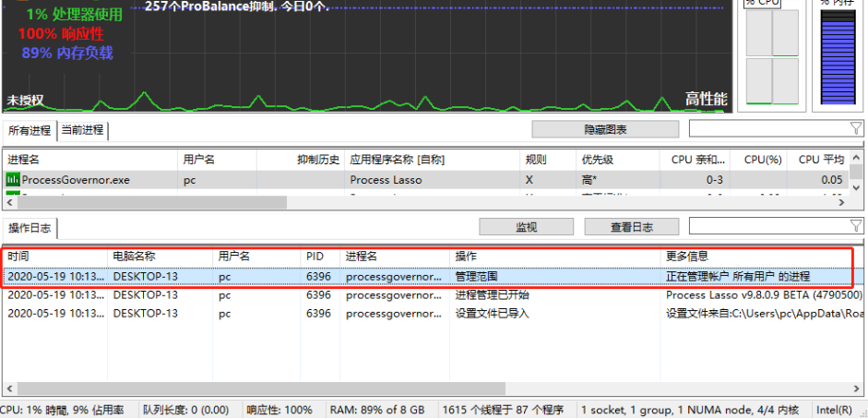Click 1615 个线程于 87 个程序 status entry
This screenshot has width=868, height=419.
point(503,410)
